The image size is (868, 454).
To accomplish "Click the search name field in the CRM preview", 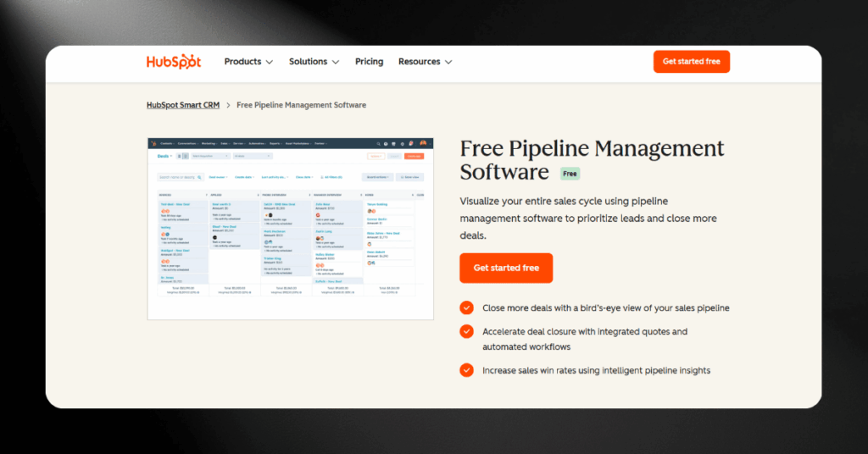I will pyautogui.click(x=181, y=177).
